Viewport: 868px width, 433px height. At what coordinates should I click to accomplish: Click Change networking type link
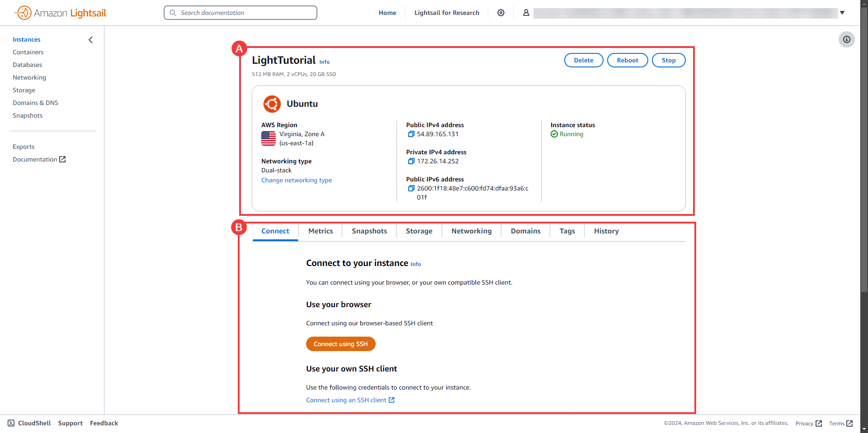[297, 180]
